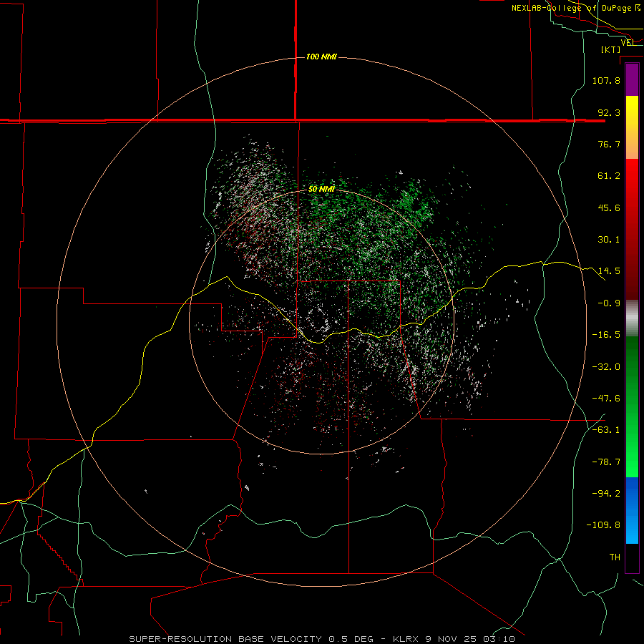
Task: Click the red segment of the color bar
Action: [632, 229]
